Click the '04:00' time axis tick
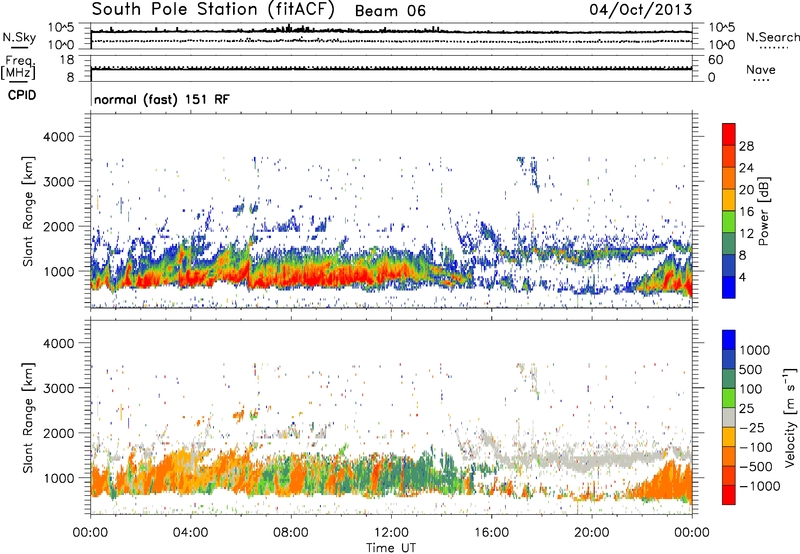This screenshot has height=554, width=800. tap(190, 533)
